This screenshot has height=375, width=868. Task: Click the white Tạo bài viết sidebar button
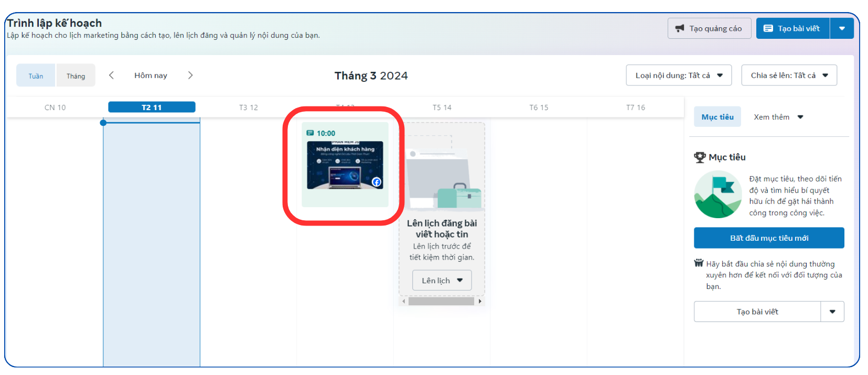(757, 312)
